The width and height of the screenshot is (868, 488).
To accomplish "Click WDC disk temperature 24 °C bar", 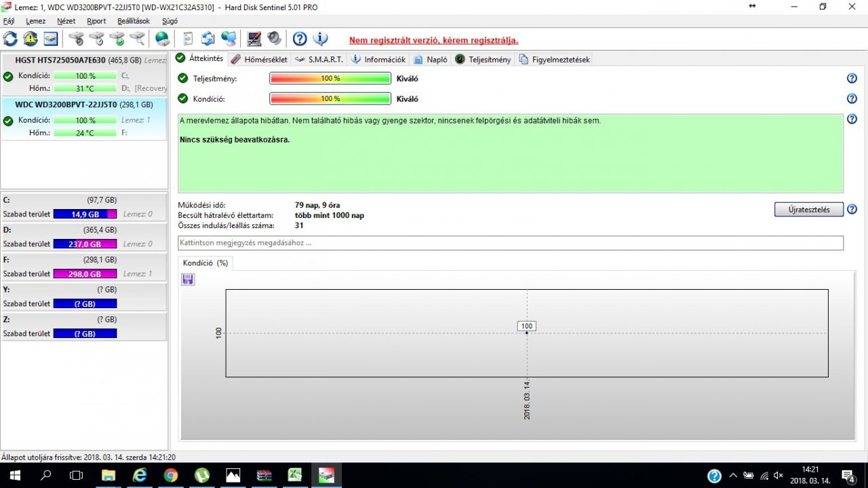I will pyautogui.click(x=85, y=133).
